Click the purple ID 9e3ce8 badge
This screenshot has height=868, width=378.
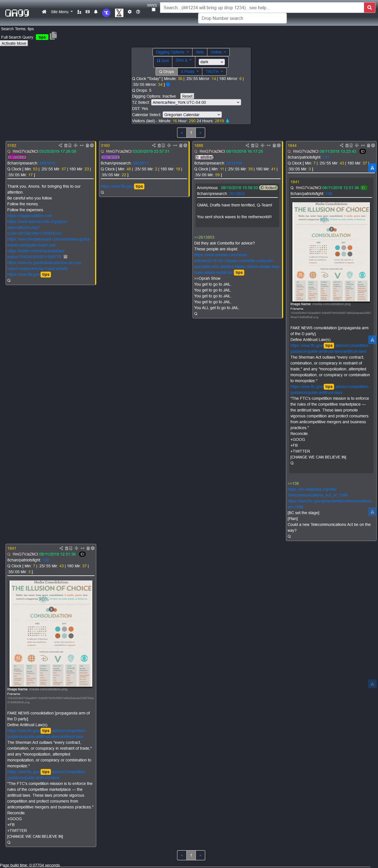coord(110,157)
